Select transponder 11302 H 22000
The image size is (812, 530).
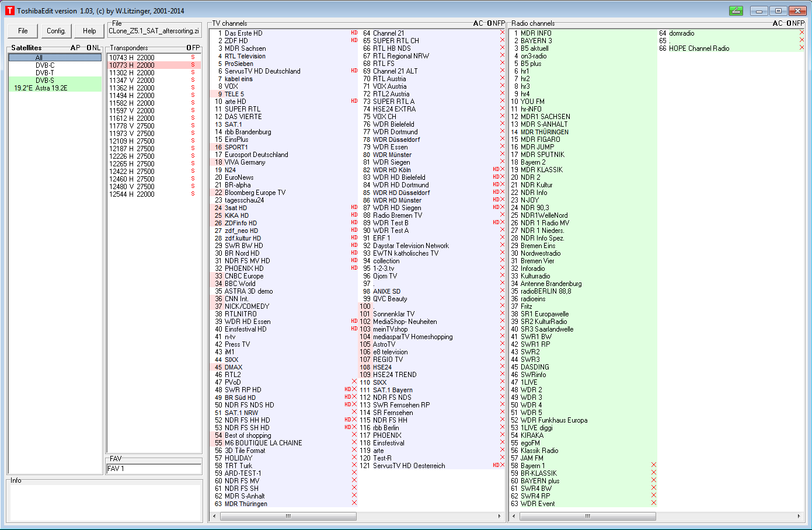pyautogui.click(x=154, y=73)
